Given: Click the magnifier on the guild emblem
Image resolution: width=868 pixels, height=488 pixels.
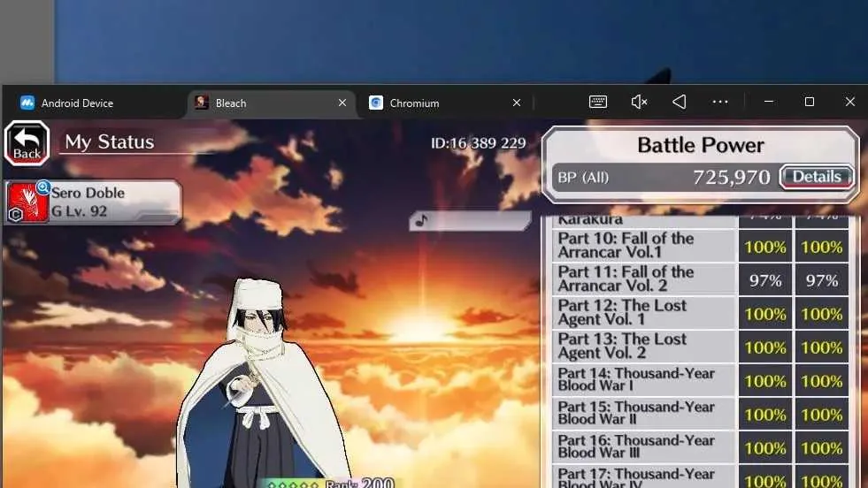Looking at the screenshot, I should 43,187.
